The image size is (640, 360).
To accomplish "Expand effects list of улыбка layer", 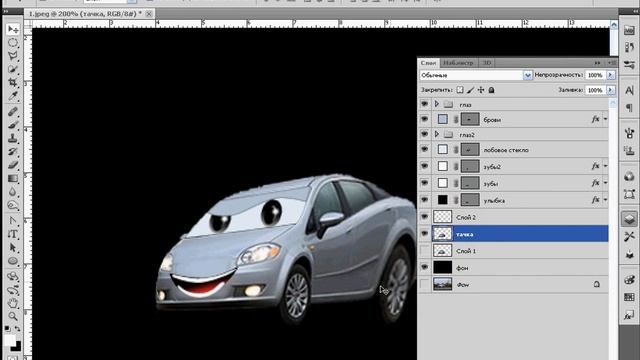I will [605, 200].
